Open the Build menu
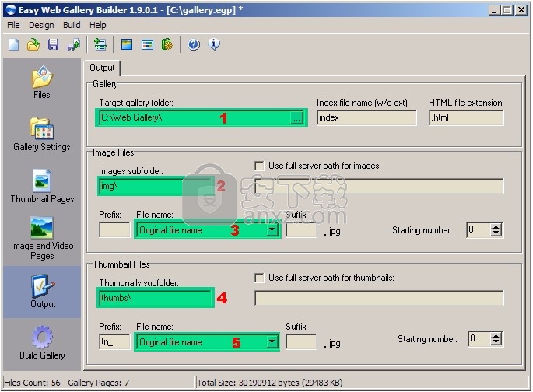 point(72,25)
